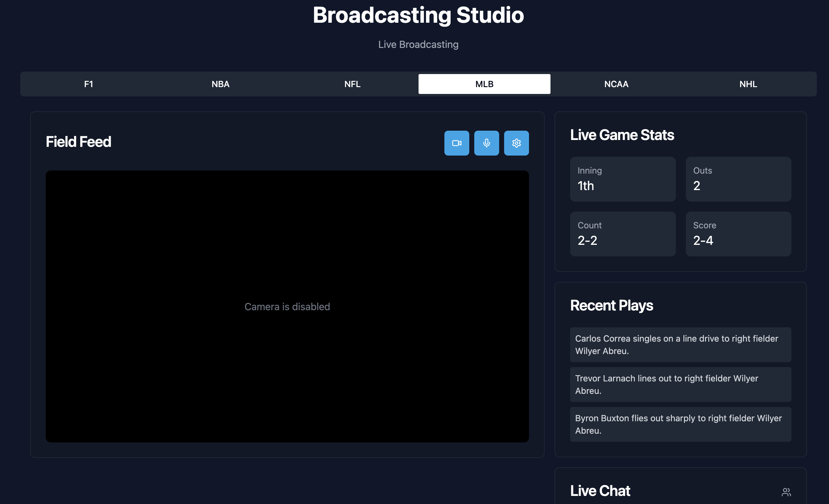Open the NCAA tab
Screen dimensions: 829x504
616,84
